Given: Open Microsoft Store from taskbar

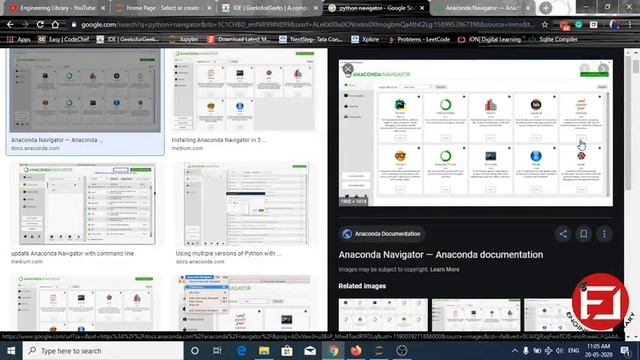Looking at the screenshot, I should (287, 351).
